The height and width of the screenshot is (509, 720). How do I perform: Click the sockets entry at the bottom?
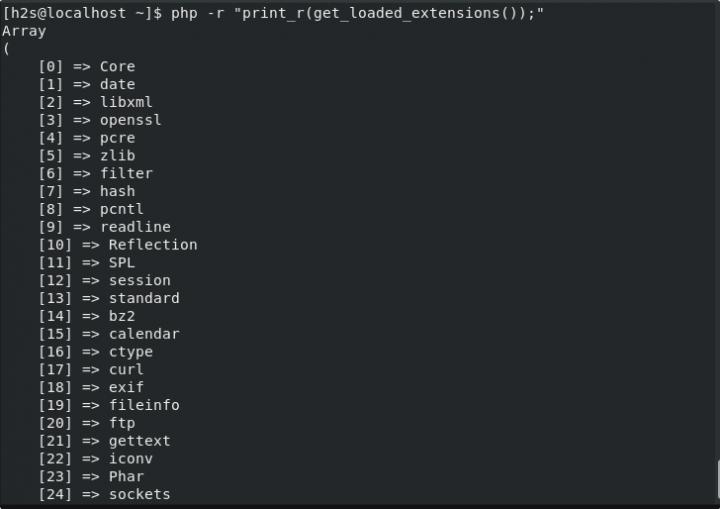[140, 494]
